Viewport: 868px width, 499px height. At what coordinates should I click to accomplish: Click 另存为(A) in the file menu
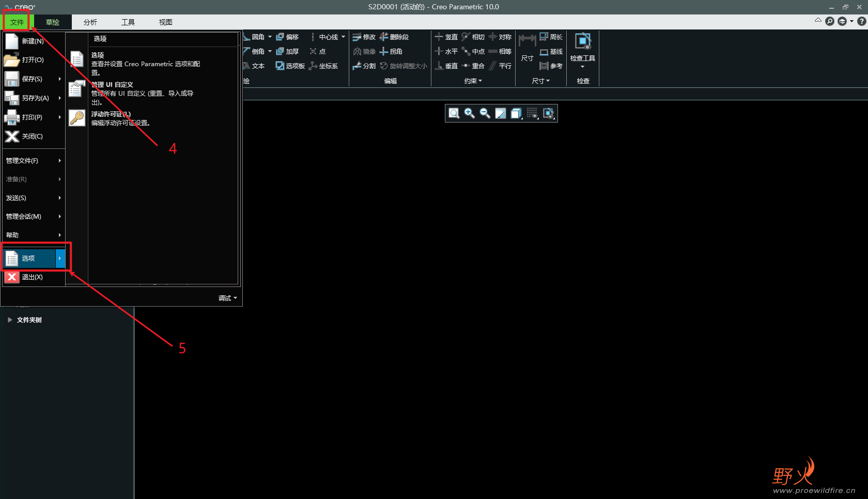pyautogui.click(x=29, y=98)
